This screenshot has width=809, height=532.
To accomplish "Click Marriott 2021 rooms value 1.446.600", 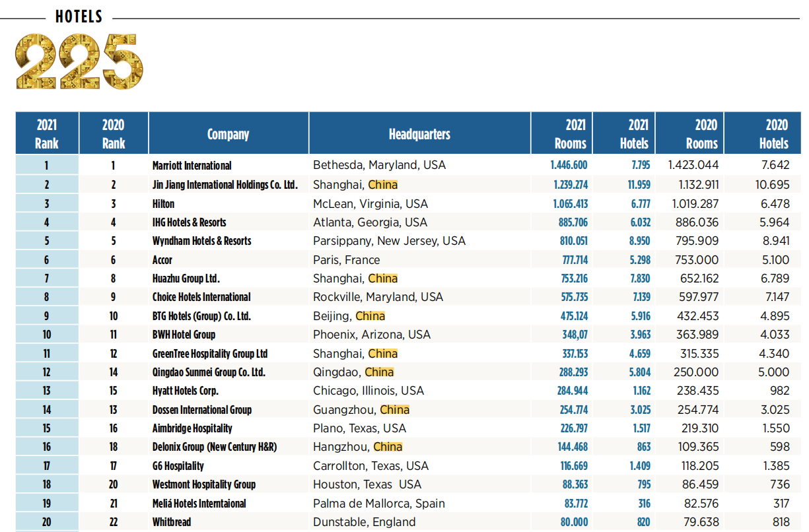I will point(569,166).
